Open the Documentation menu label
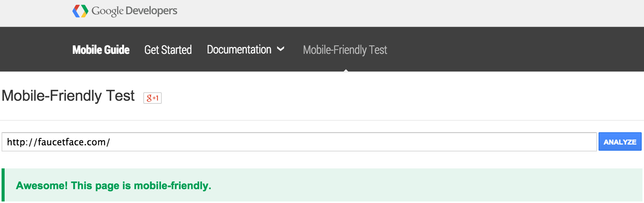 tap(239, 50)
